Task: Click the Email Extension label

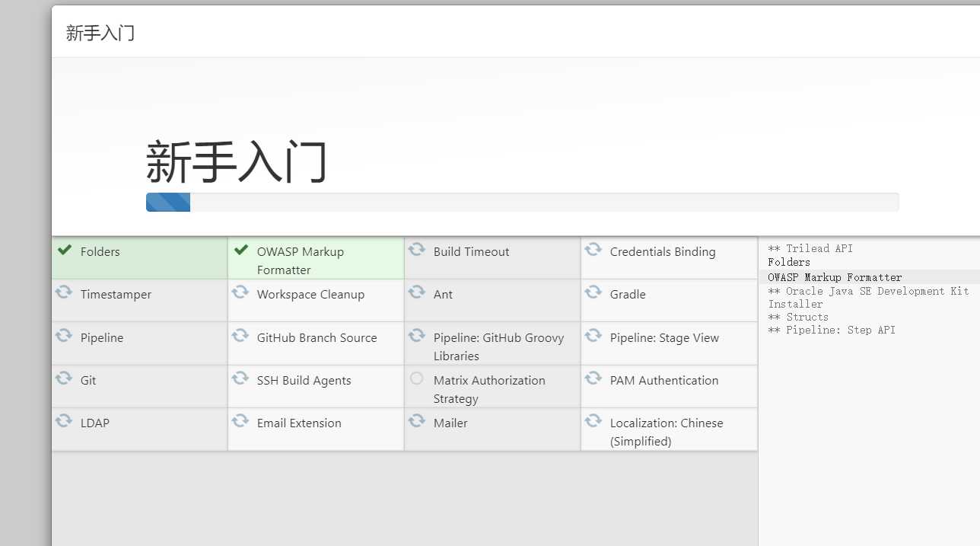Action: (x=299, y=423)
